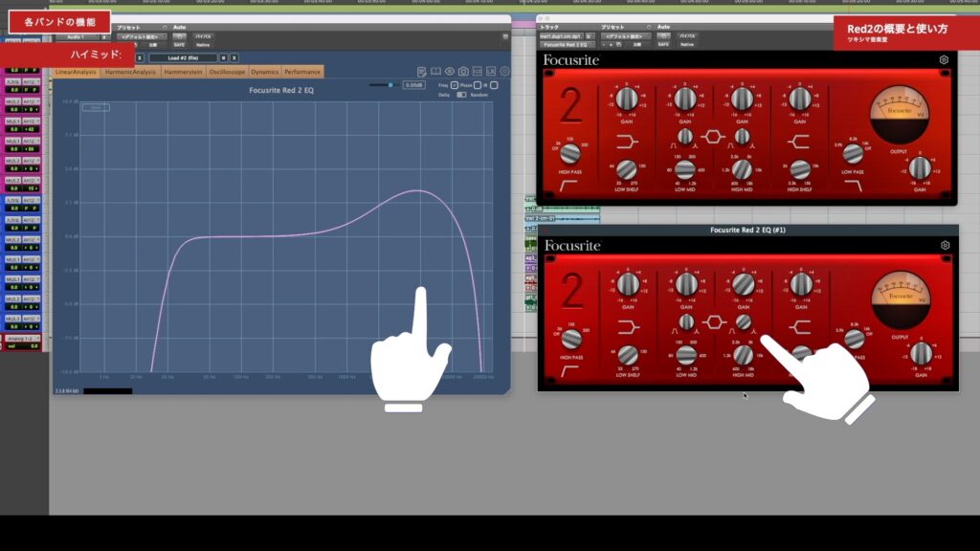Open the preset dropdown in the analyzer plugin header
This screenshot has height=551, width=980.
142,37
